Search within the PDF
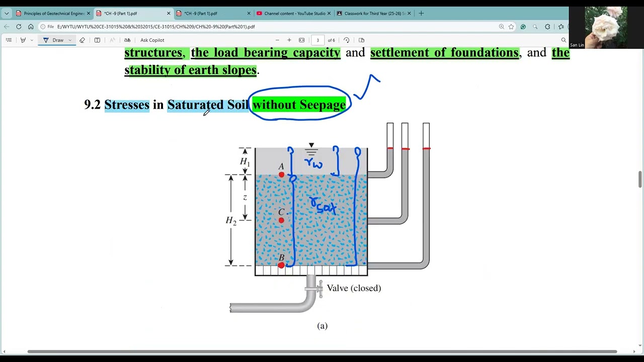The image size is (644, 362). tap(563, 40)
